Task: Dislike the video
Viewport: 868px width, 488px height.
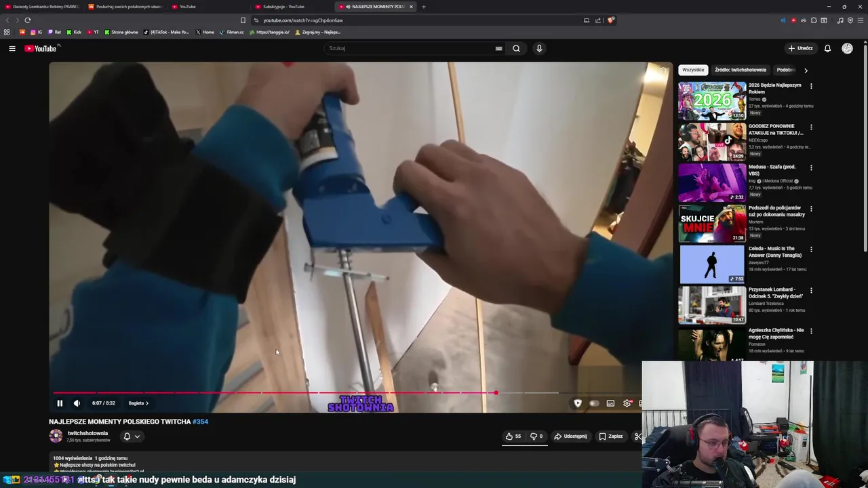Action: [536, 436]
